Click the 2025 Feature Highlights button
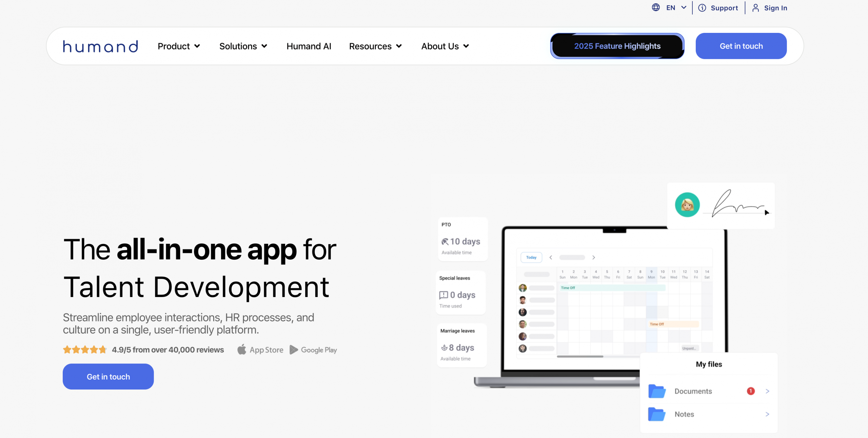 point(617,46)
